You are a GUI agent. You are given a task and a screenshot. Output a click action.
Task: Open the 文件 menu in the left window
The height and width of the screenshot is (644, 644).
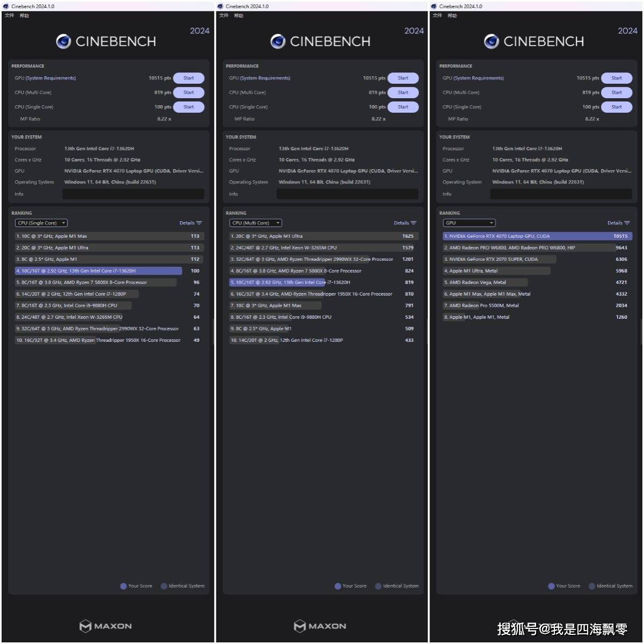(9, 16)
